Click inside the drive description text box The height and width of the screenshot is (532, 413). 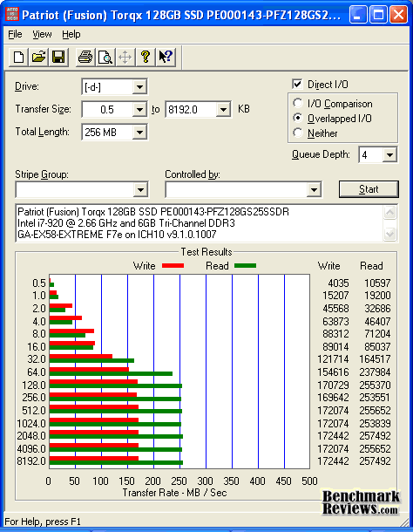click(200, 223)
